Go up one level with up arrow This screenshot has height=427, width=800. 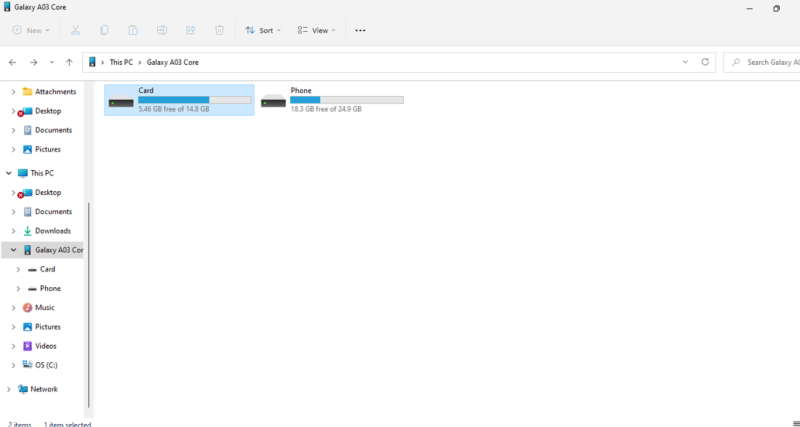click(69, 62)
